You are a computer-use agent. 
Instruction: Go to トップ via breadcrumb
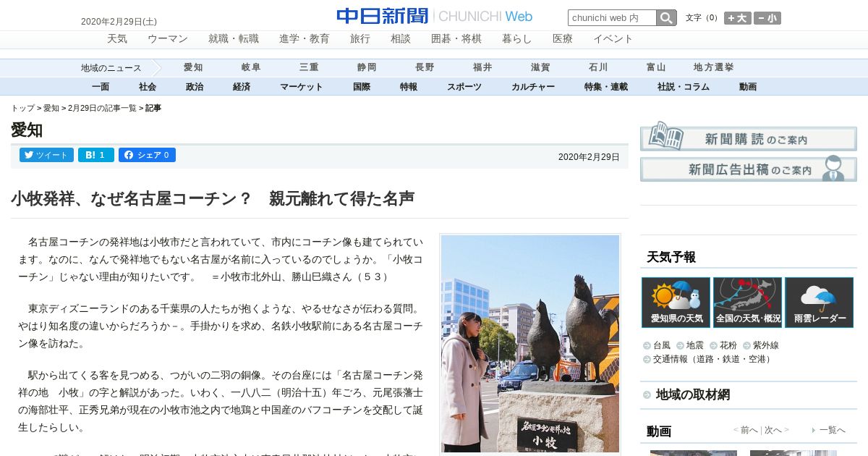tap(22, 108)
